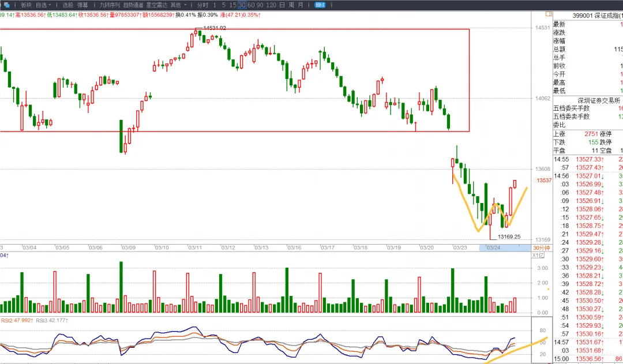Screen dimensions: 623x364
Task: Click the X1亿 volume unit label
Action: pos(538,256)
